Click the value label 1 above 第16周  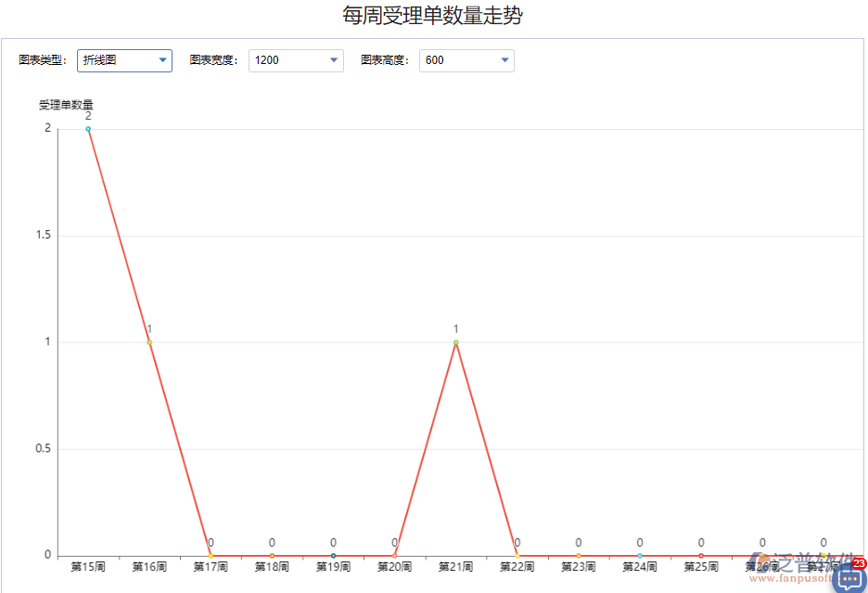[x=148, y=329]
